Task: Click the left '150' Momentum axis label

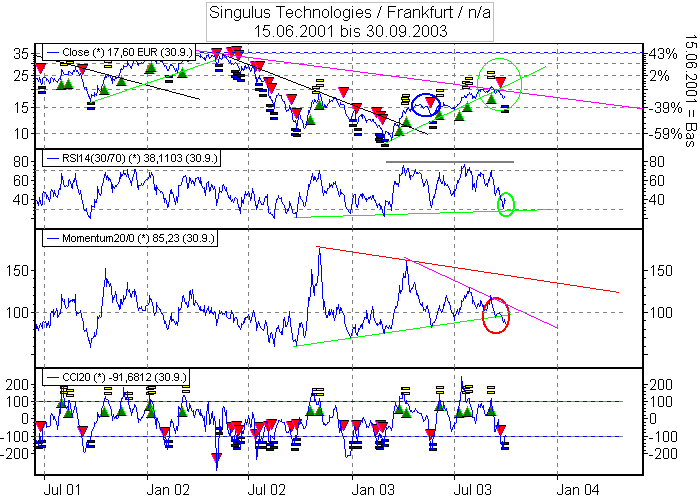Action: tap(17, 271)
